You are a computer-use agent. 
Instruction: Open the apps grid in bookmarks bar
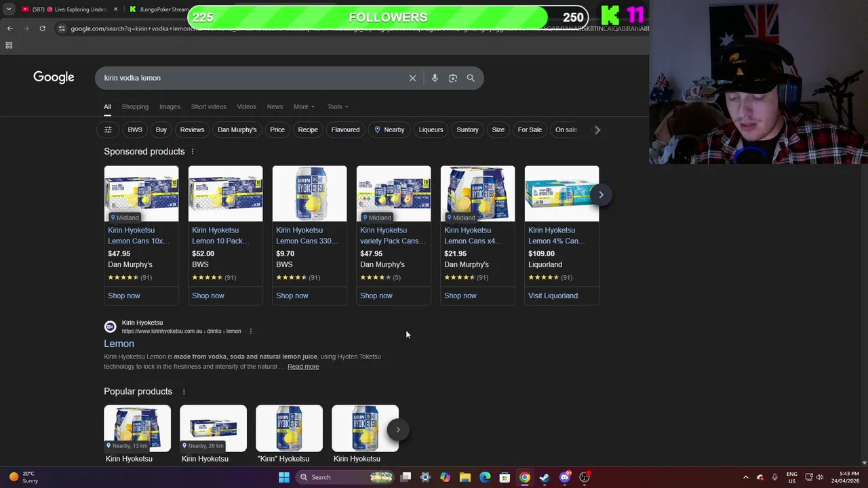tap(9, 45)
